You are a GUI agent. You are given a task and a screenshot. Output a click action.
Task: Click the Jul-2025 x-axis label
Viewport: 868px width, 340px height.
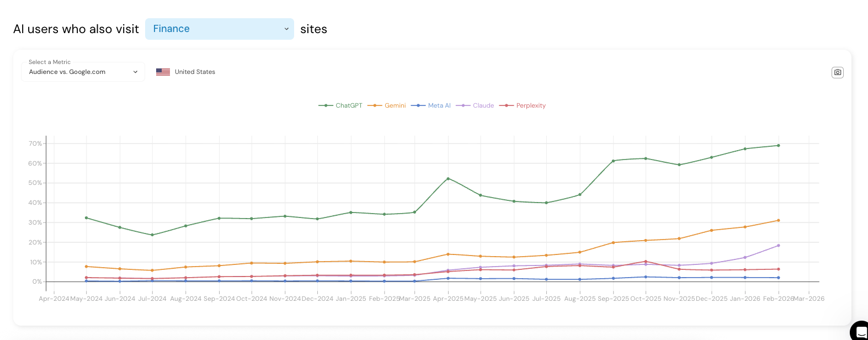[546, 299]
